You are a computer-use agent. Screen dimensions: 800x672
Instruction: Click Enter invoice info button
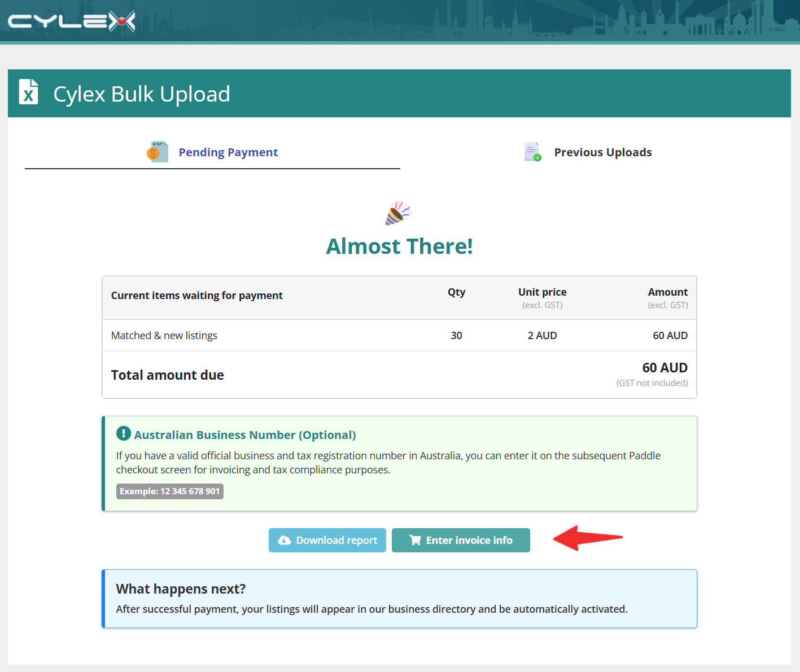tap(461, 541)
